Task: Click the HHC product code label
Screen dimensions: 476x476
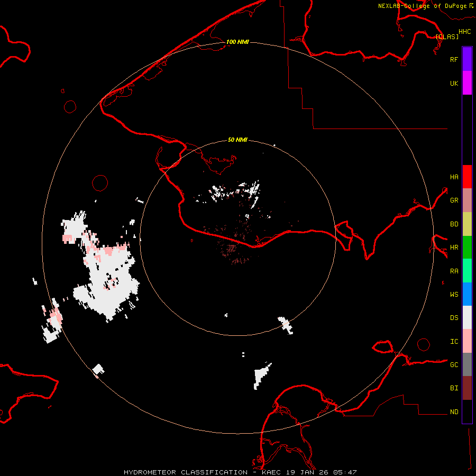Action: (x=464, y=32)
